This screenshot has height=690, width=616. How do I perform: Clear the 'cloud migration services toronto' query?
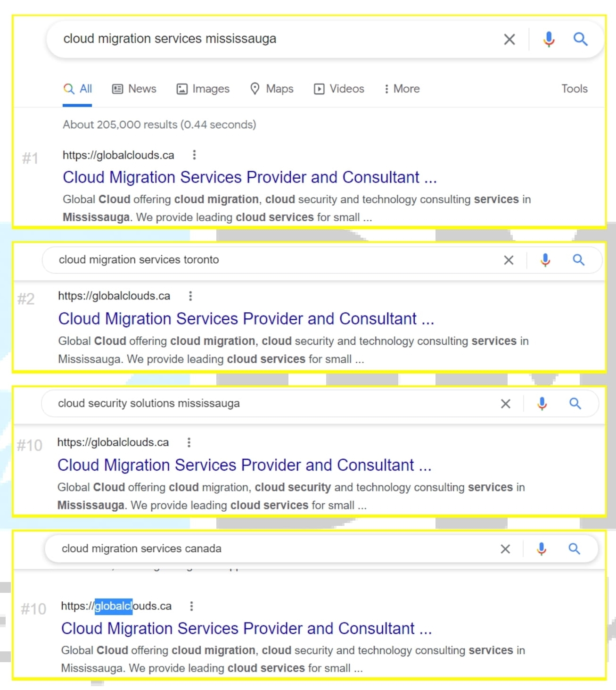pos(509,260)
